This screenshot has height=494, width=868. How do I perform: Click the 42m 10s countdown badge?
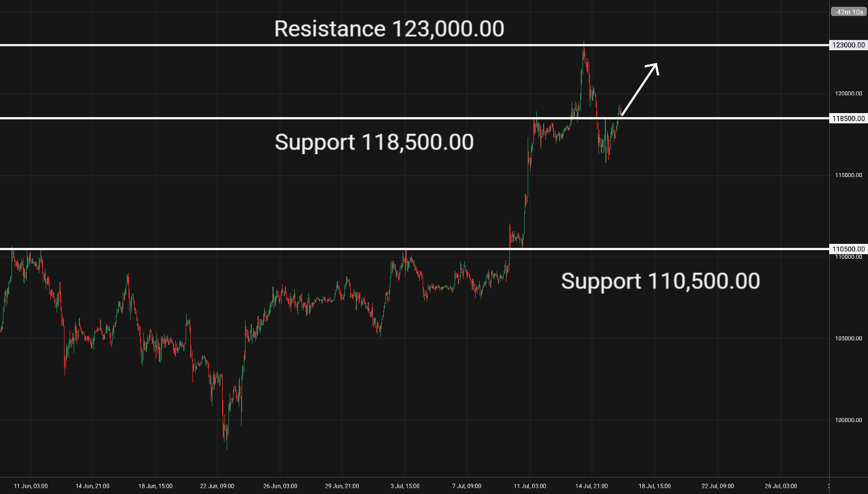[850, 11]
